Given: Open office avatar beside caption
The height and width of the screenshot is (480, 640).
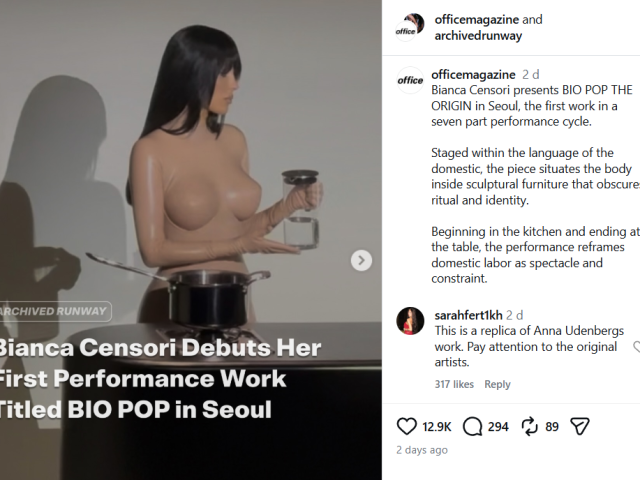Looking at the screenshot, I should (x=410, y=80).
